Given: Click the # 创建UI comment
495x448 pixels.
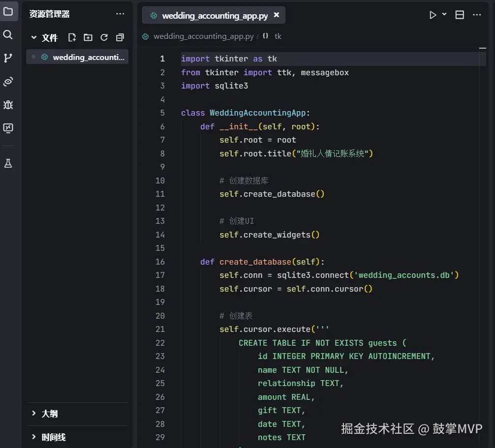Looking at the screenshot, I should coord(237,221).
